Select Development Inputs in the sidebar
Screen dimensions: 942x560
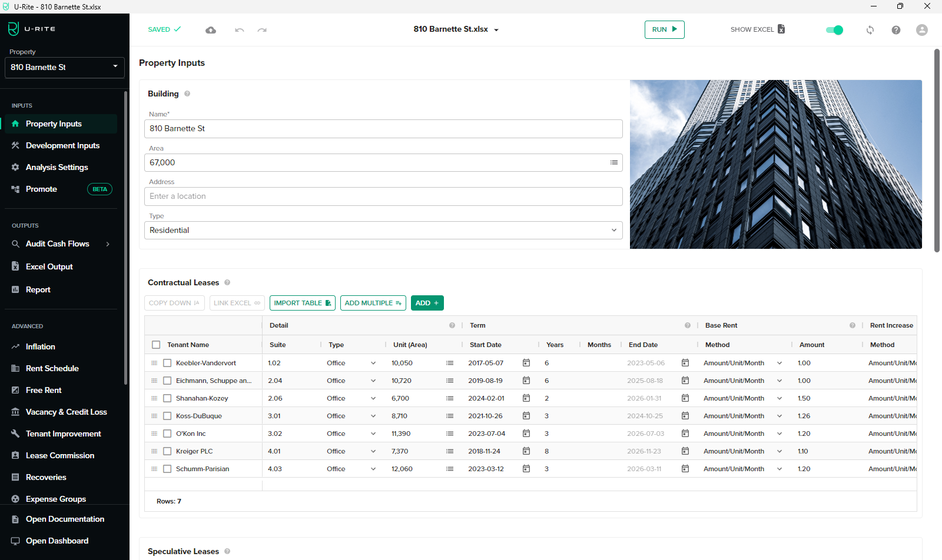click(61, 145)
